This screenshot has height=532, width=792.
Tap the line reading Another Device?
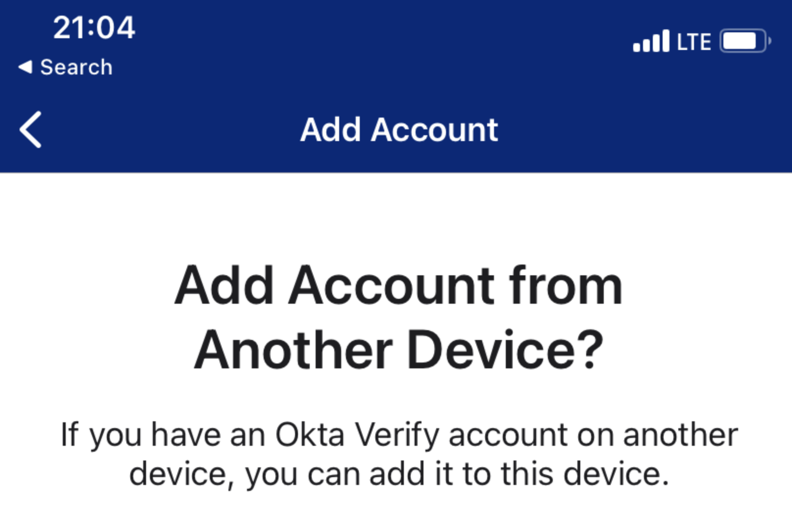tap(398, 346)
